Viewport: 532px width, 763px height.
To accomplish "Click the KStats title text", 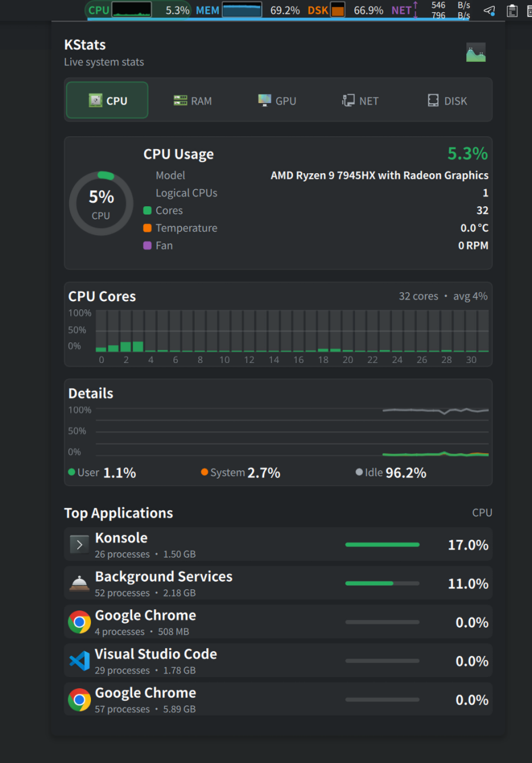I will tap(85, 45).
